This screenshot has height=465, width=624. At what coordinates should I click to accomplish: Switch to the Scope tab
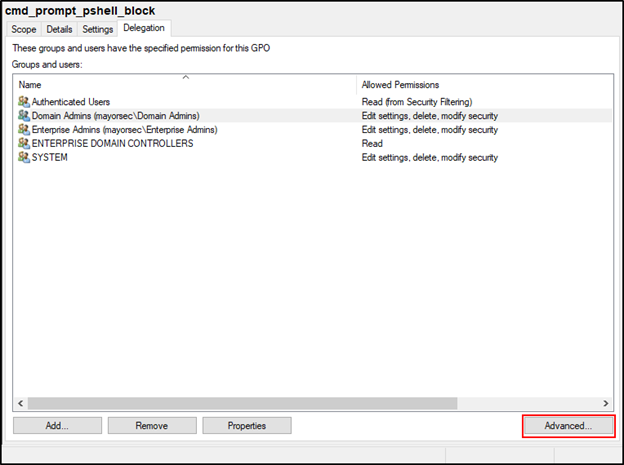pyautogui.click(x=24, y=30)
